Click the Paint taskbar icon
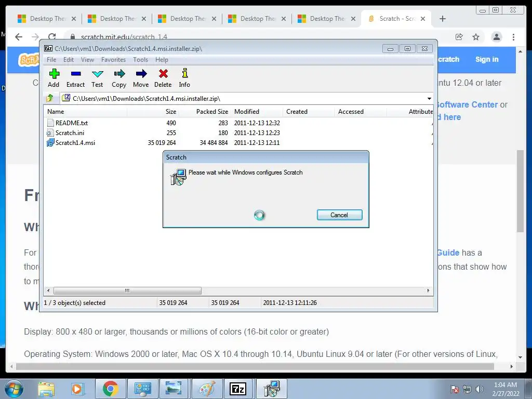 [x=207, y=389]
